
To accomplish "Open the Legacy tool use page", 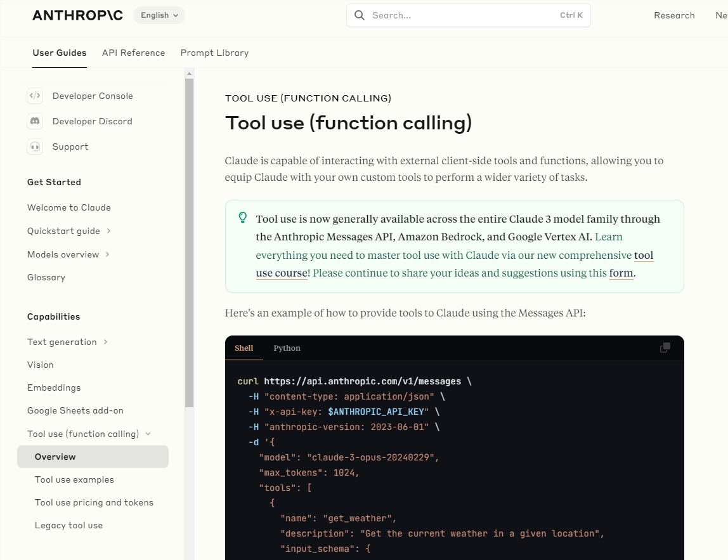I will (x=68, y=525).
